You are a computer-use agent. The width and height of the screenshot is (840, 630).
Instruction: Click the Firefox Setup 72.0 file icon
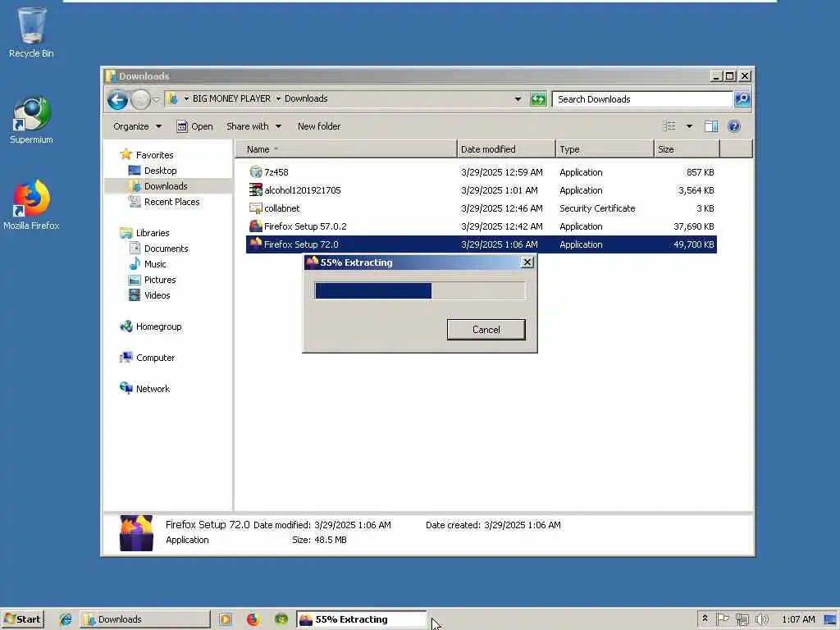[x=256, y=244]
